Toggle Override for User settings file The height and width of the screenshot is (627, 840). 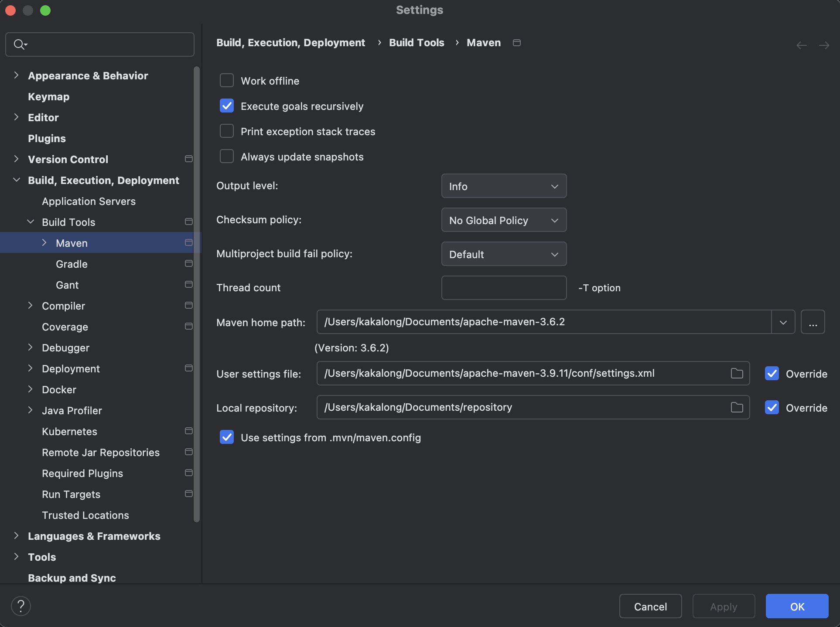[x=772, y=374]
